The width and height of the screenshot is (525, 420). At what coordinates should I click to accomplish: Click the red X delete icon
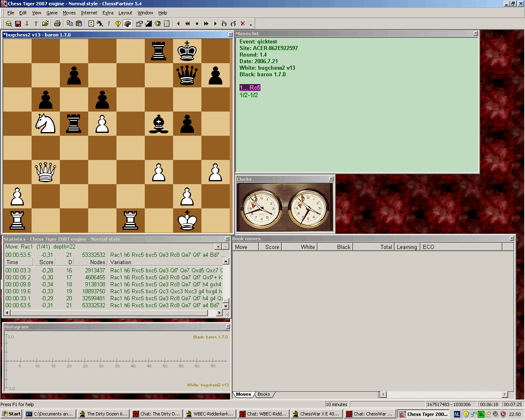pos(242,24)
